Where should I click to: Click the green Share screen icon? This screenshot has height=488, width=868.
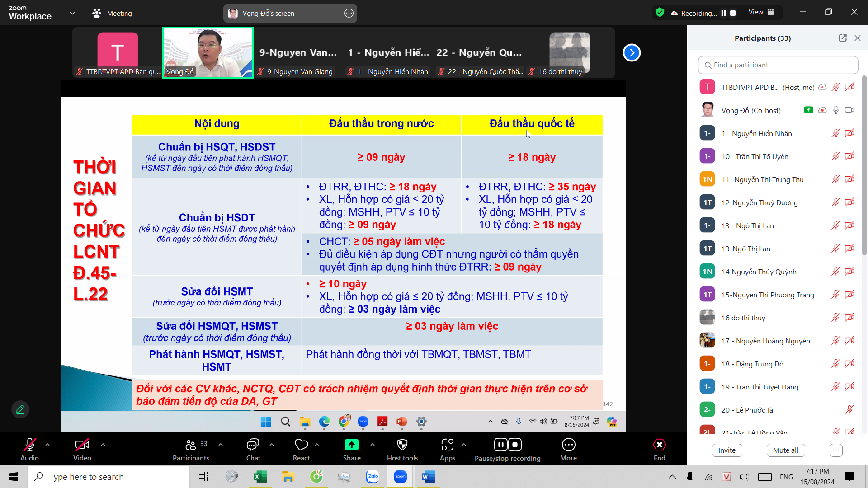(351, 445)
